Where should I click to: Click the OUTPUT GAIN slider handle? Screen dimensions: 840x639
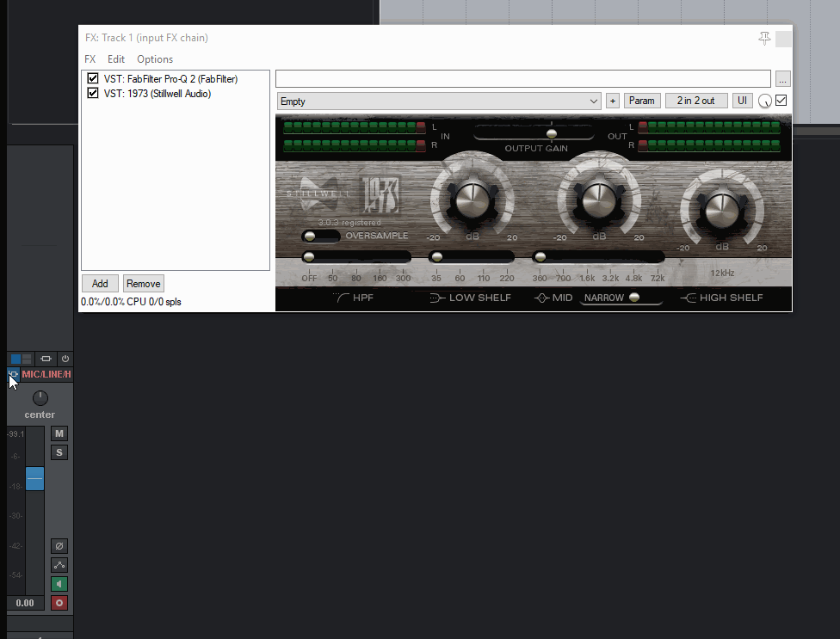click(551, 134)
